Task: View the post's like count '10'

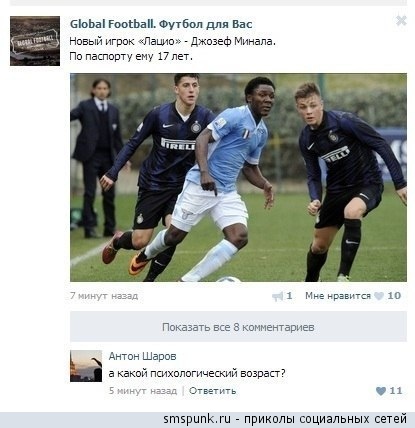Action: point(394,296)
